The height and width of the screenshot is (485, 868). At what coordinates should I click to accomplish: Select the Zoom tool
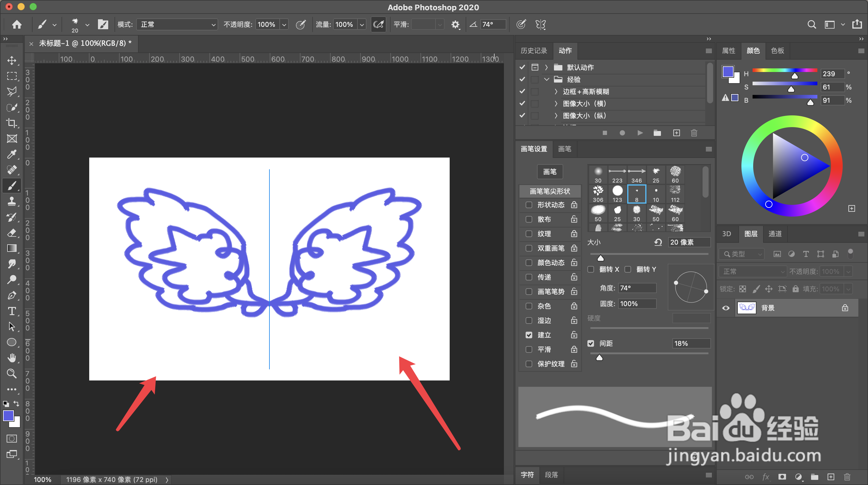tap(12, 373)
